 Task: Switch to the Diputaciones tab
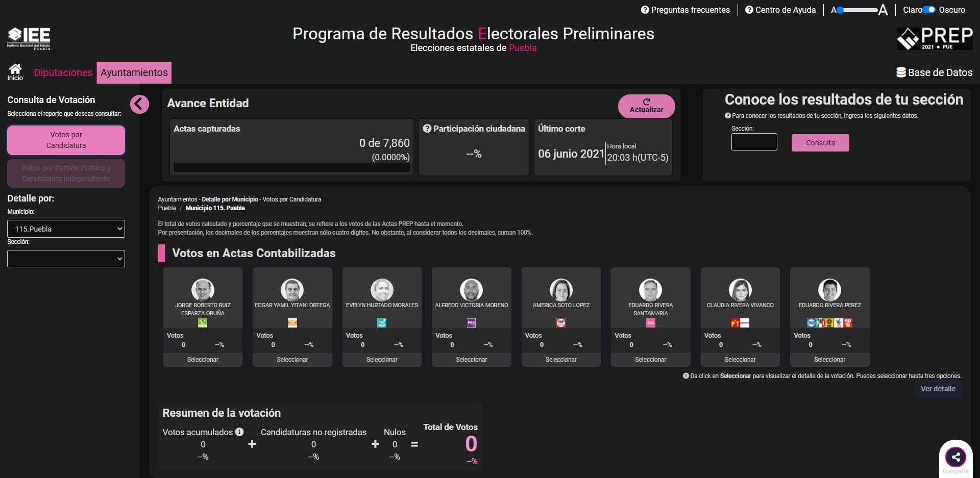point(62,72)
